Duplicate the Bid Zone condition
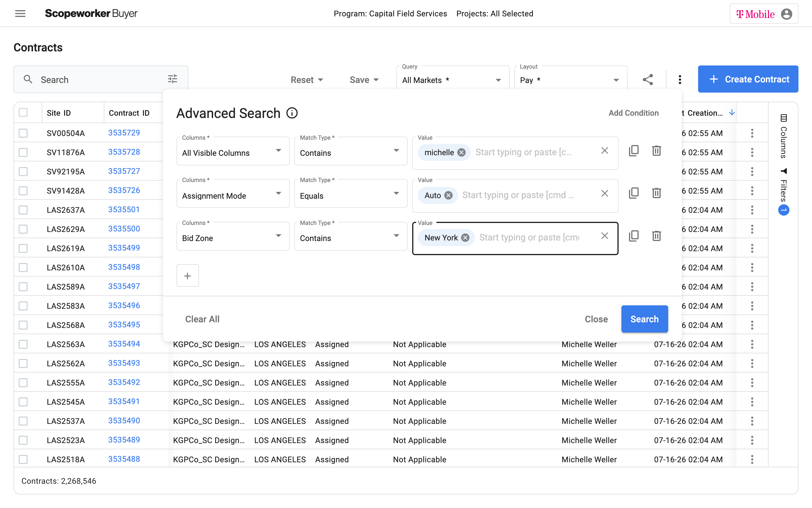 pos(634,236)
